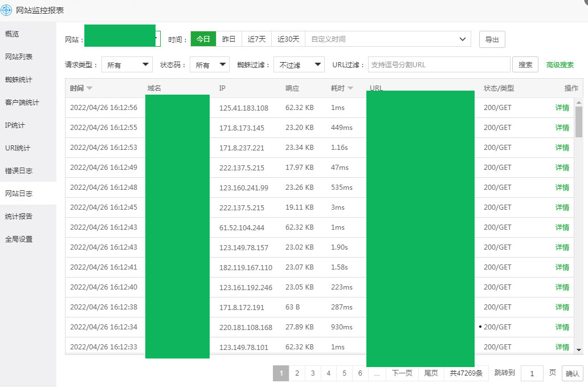This screenshot has height=387, width=588.
Task: Focus the 跳转到 page number field
Action: click(x=532, y=373)
